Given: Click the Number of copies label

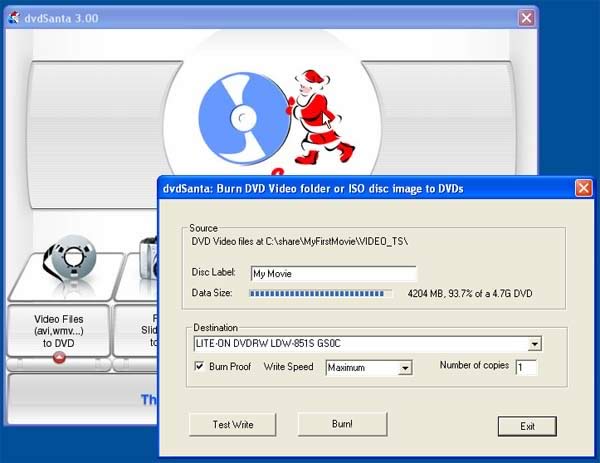Looking at the screenshot, I should click(x=474, y=365).
